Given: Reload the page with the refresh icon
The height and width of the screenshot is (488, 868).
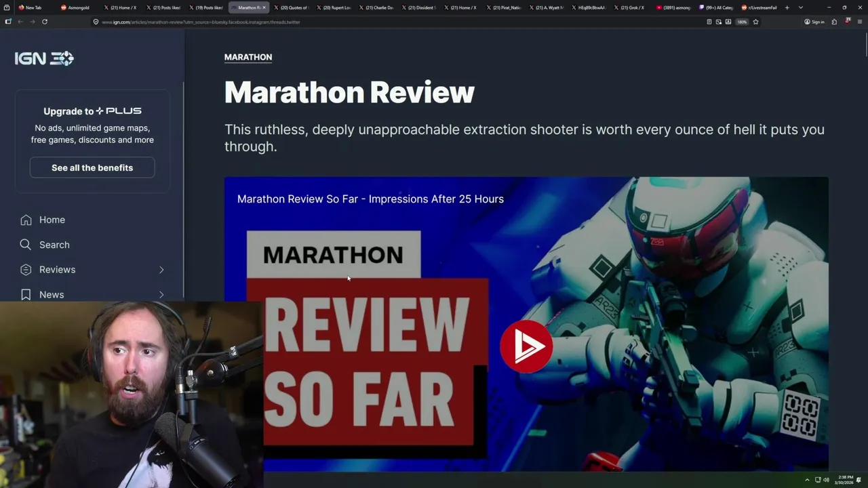Looking at the screenshot, I should (x=45, y=22).
